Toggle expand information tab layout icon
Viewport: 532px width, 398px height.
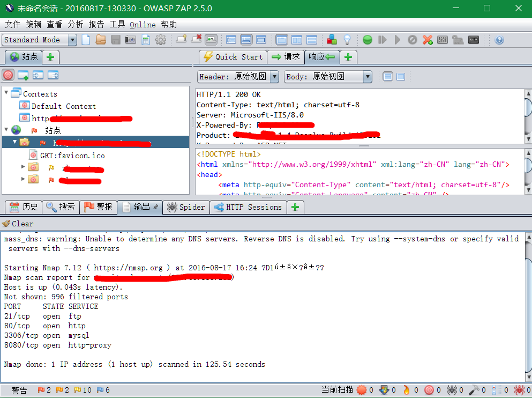pos(246,40)
